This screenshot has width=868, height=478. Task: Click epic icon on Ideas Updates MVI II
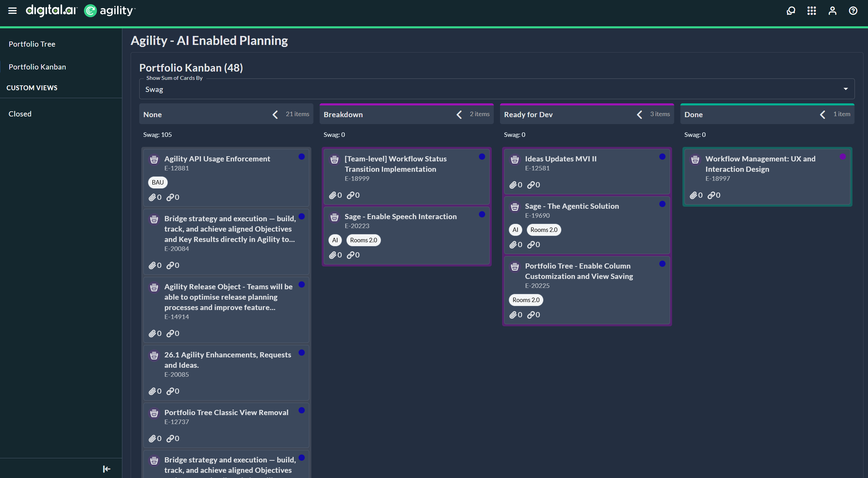515,159
